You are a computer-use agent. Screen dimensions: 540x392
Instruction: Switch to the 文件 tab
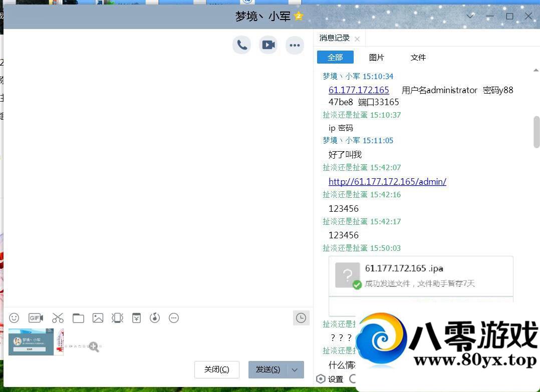point(418,57)
